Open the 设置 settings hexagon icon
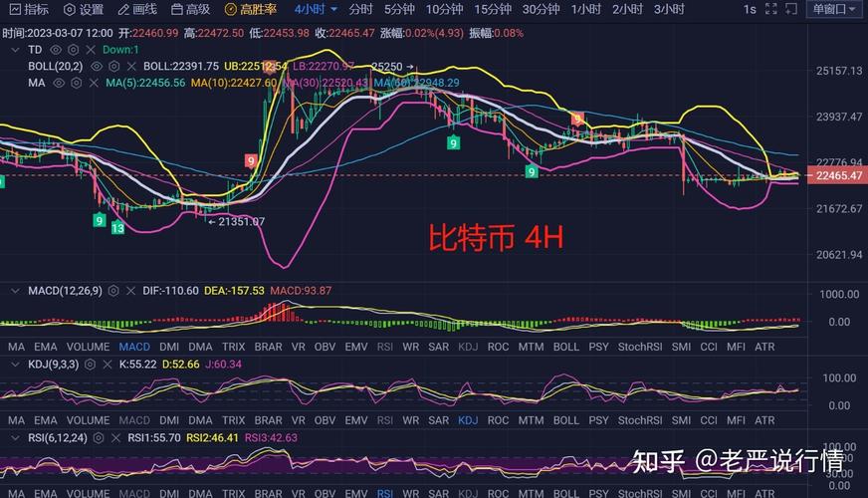Image resolution: width=868 pixels, height=498 pixels. [70, 9]
